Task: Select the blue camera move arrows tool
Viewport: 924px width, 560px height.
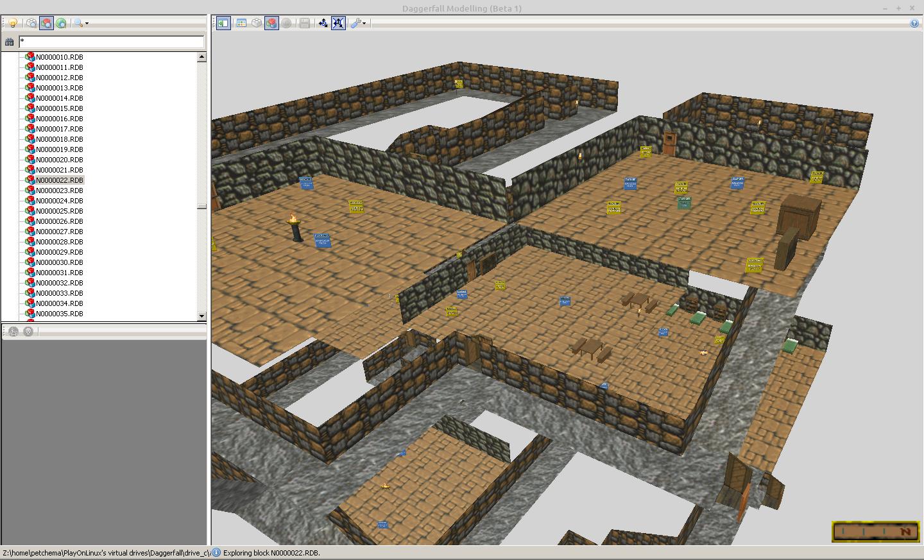Action: [323, 23]
